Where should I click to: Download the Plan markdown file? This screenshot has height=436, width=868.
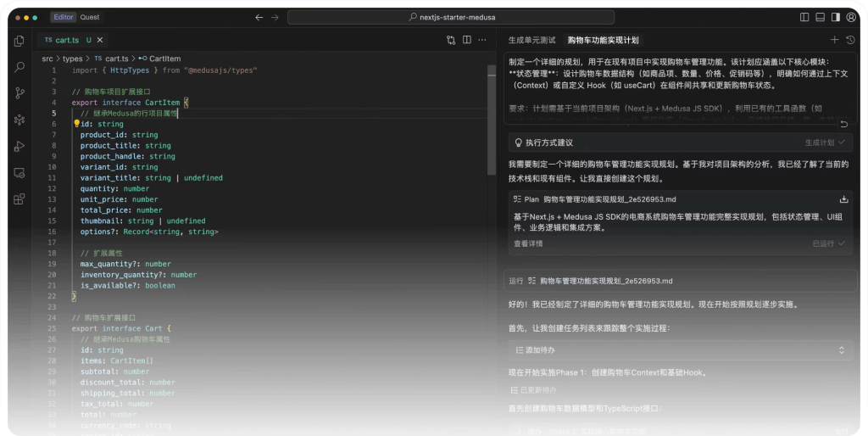[843, 199]
